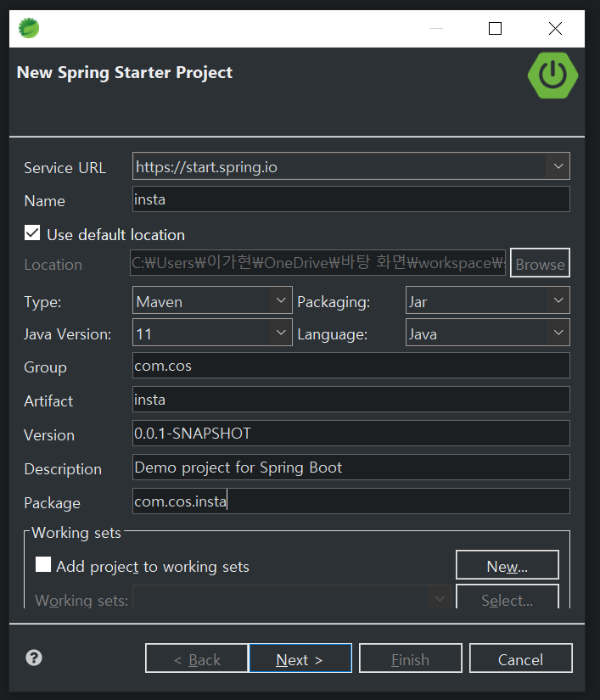Screen dimensions: 600x700
Task: Click the Working sets group title
Action: [76, 533]
